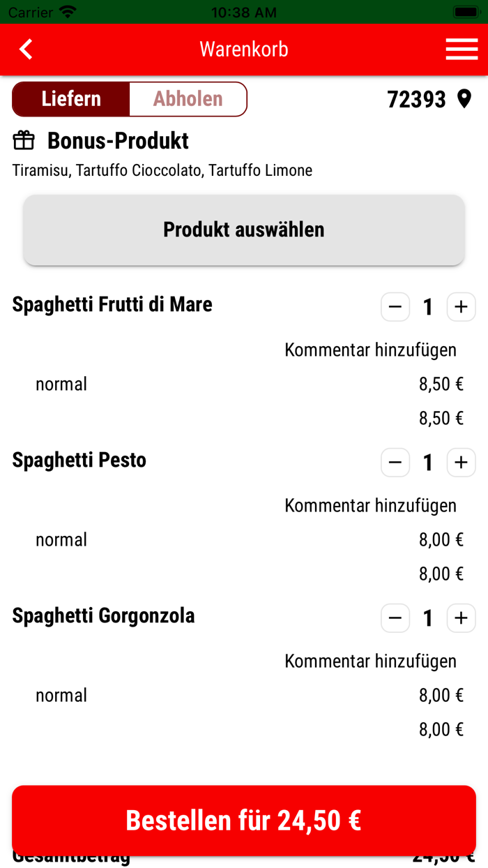
Task: Decrease Spaghetti Pesto quantity with minus
Action: pos(395,463)
